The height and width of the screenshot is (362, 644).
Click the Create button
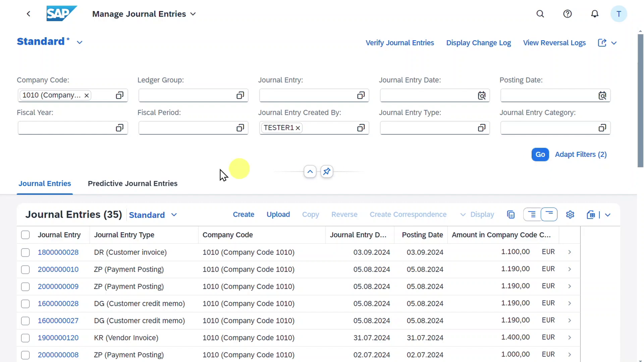(x=244, y=215)
